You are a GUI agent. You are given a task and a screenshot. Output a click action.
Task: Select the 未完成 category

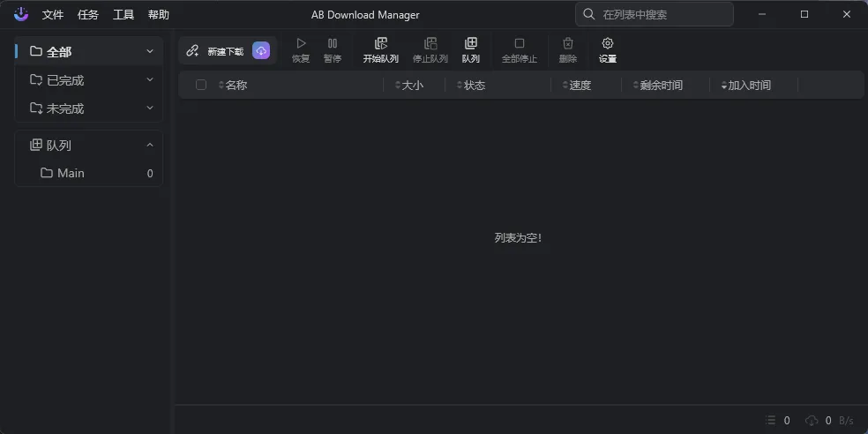coord(88,108)
